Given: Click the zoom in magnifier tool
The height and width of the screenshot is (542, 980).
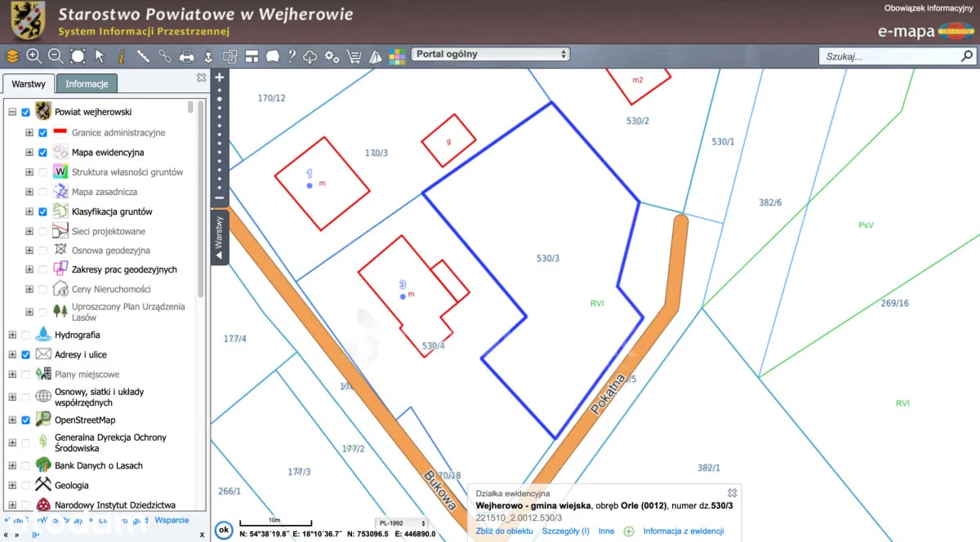Looking at the screenshot, I should click(33, 56).
